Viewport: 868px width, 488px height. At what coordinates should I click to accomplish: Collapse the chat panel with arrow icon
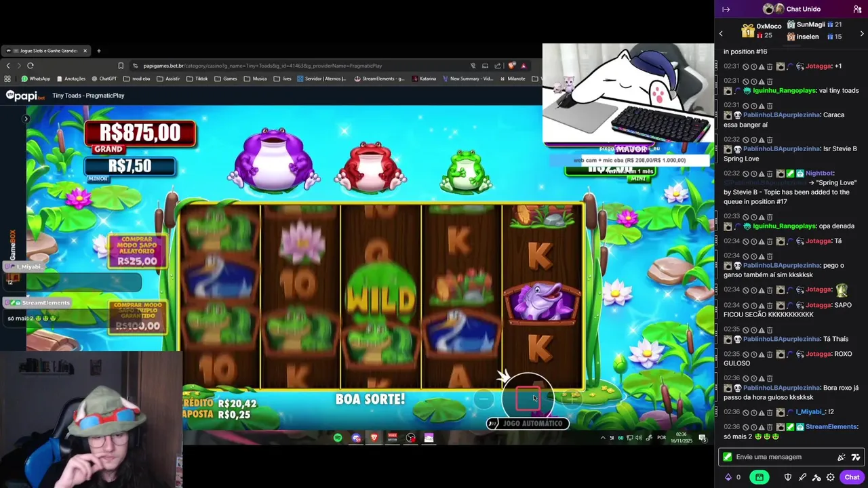coord(726,9)
